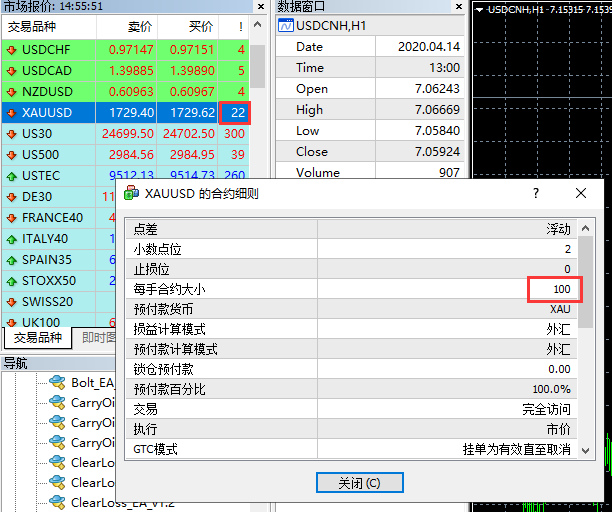Click the UK100 down-arrow icon
The height and width of the screenshot is (512, 612).
12,323
